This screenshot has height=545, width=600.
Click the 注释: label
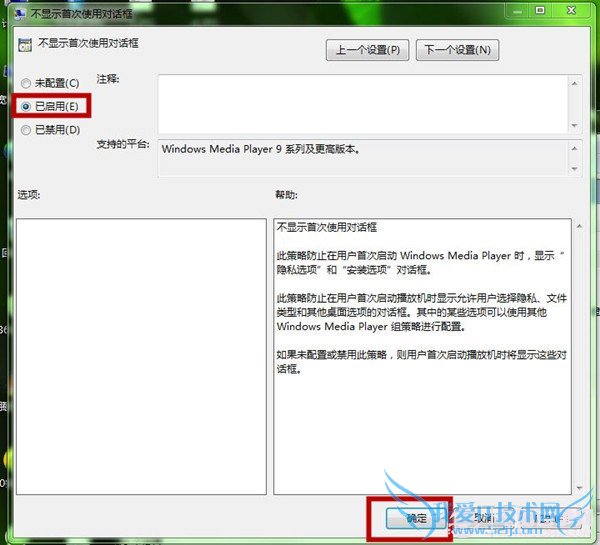tap(108, 79)
